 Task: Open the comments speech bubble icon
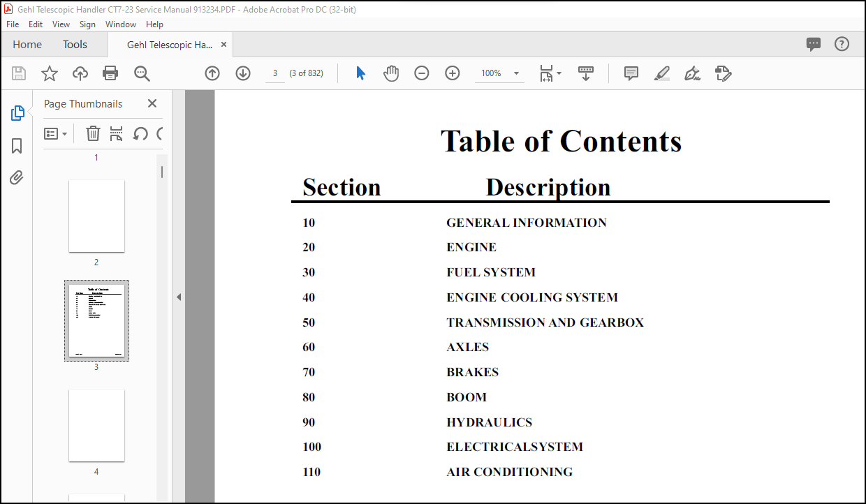pyautogui.click(x=814, y=44)
